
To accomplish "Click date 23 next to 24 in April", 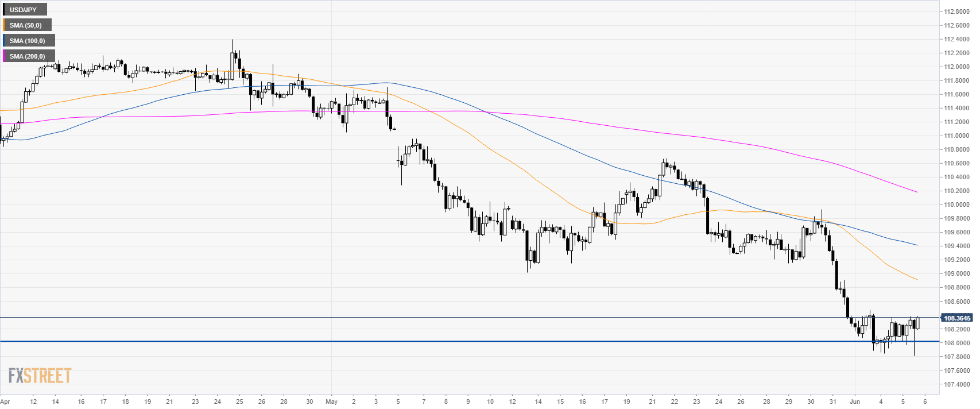I will click(x=195, y=402).
